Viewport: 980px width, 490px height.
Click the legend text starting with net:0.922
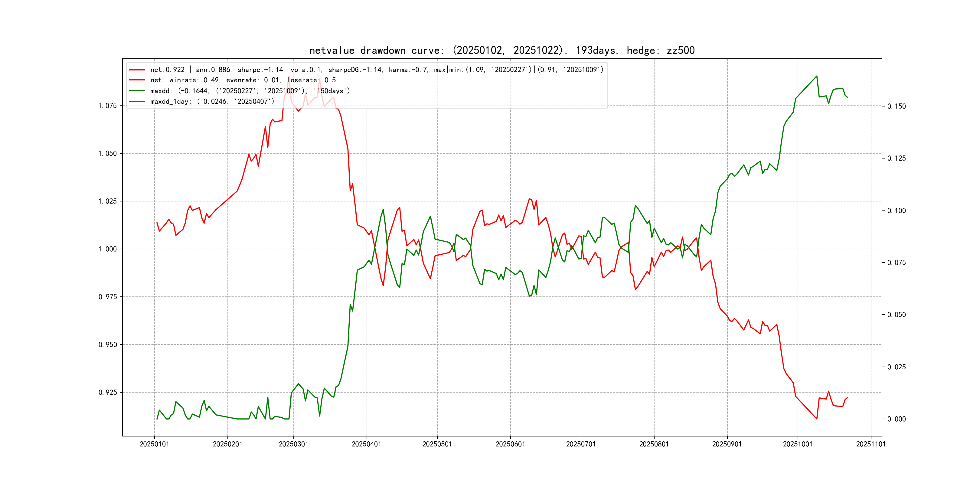377,70
